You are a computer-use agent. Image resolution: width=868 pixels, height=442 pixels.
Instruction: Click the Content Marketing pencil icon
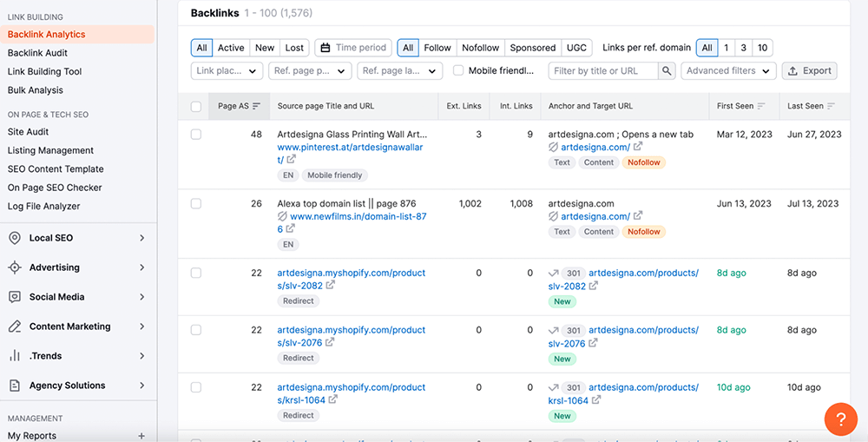pos(15,327)
